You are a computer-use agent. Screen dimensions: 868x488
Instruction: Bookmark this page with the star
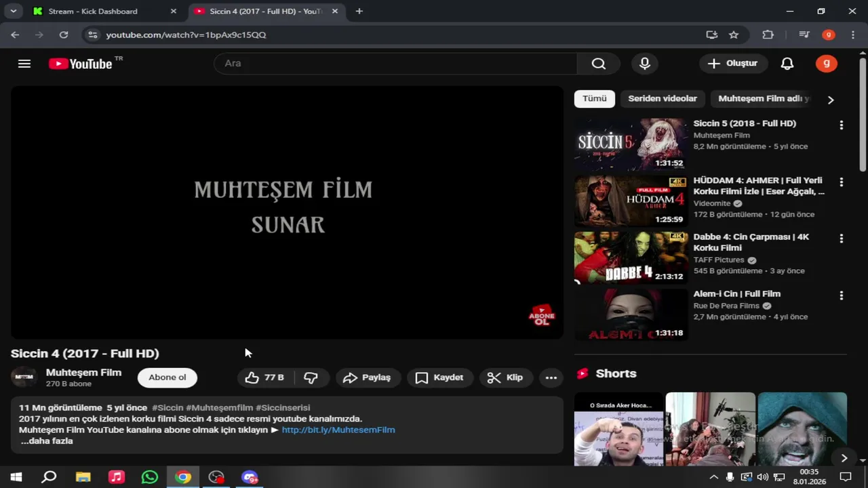point(734,35)
